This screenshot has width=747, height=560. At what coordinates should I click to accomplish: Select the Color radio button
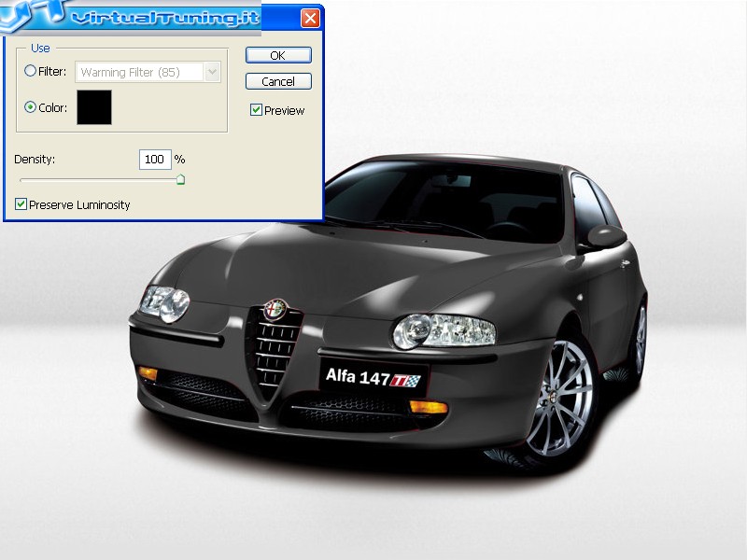(30, 107)
